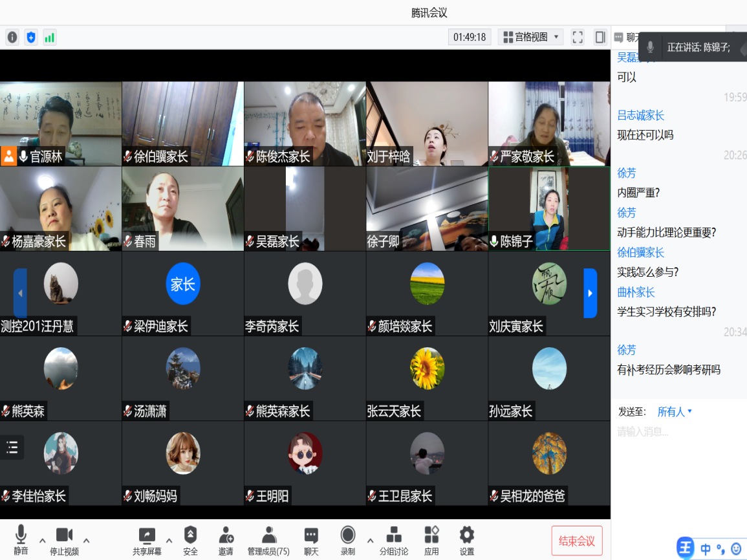Open 设置 settings gear
The height and width of the screenshot is (560, 747).
[466, 540]
